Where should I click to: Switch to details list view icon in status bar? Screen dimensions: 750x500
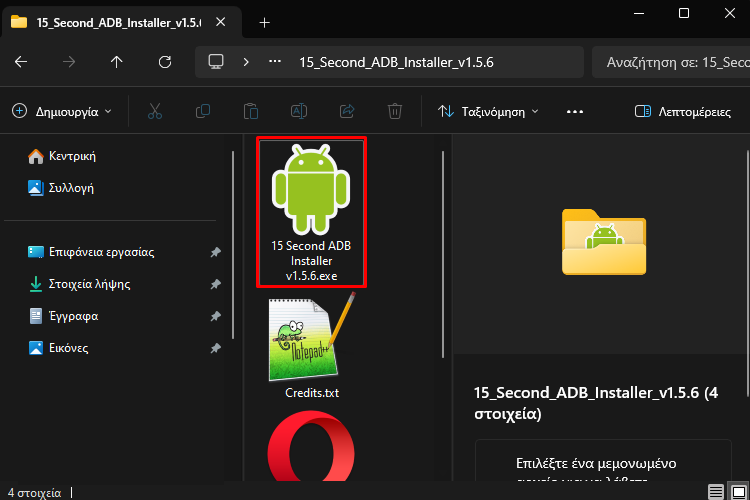coord(716,491)
